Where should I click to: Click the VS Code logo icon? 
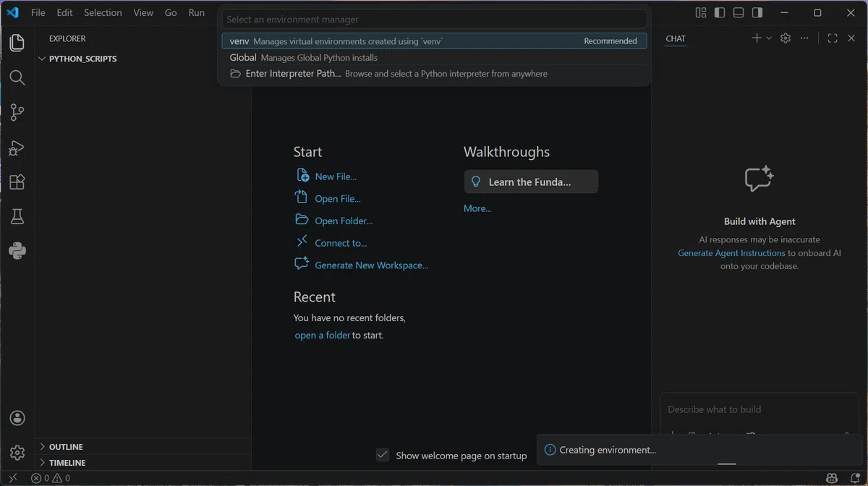click(x=12, y=12)
